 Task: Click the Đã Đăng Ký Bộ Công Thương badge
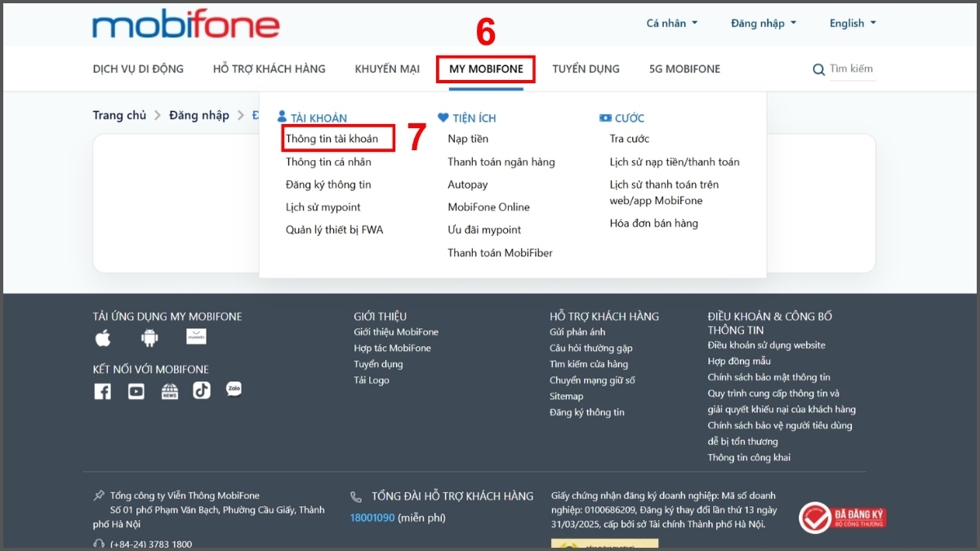pos(844,517)
